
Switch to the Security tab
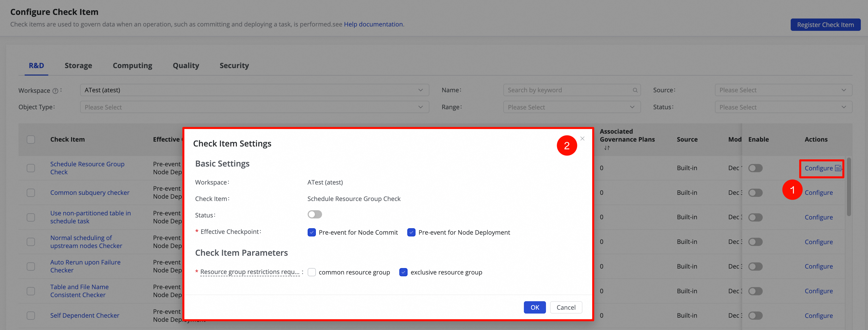pos(234,66)
